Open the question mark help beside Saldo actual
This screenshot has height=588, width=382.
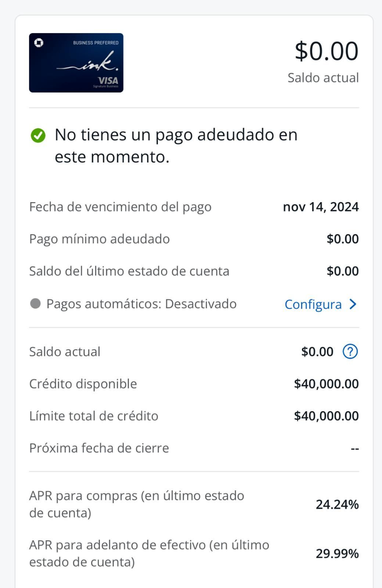tap(350, 352)
